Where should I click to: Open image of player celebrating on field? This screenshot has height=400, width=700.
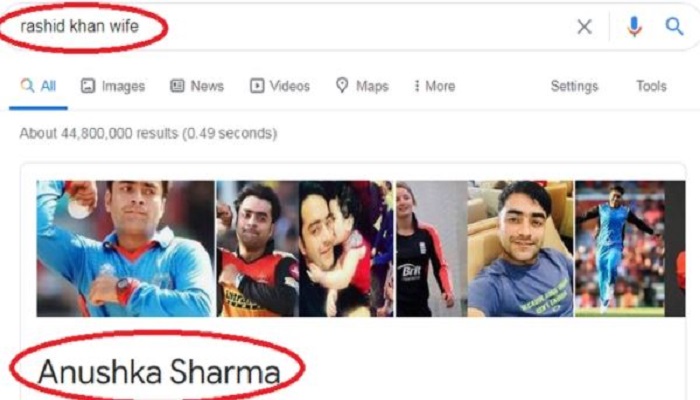point(620,249)
